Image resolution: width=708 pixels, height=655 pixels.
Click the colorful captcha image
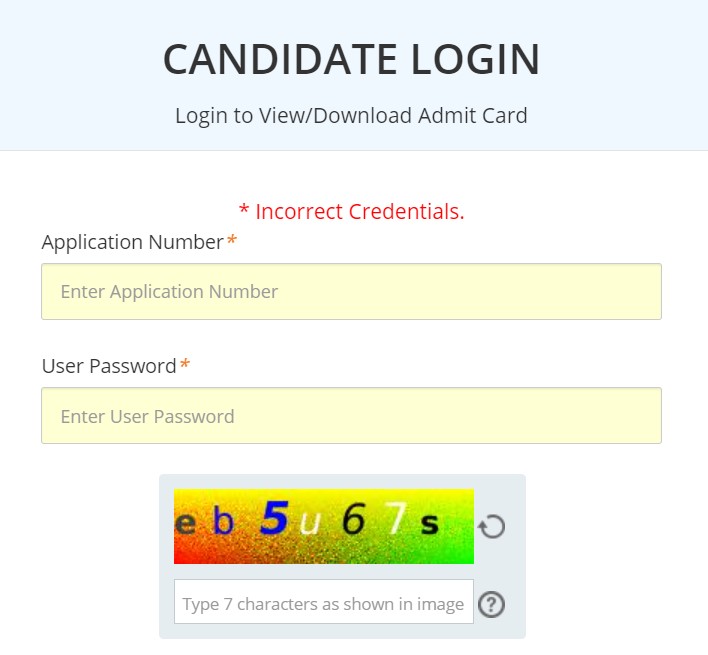tap(324, 526)
